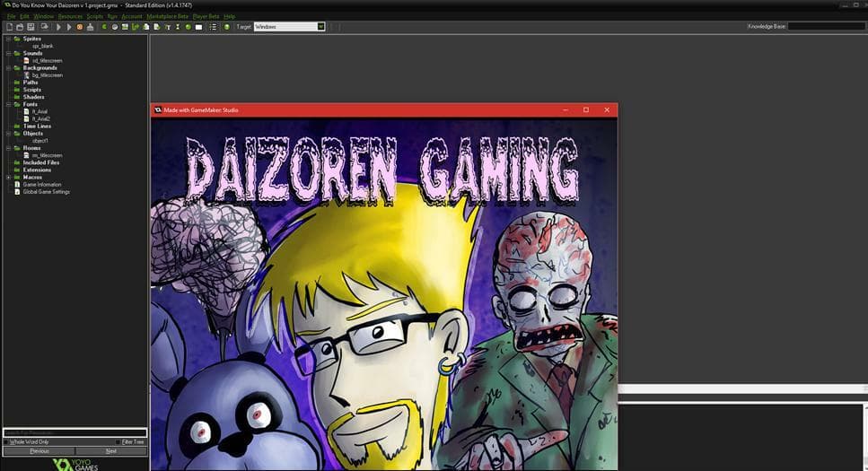The width and height of the screenshot is (868, 471).
Task: Open the Run menu
Action: point(112,17)
